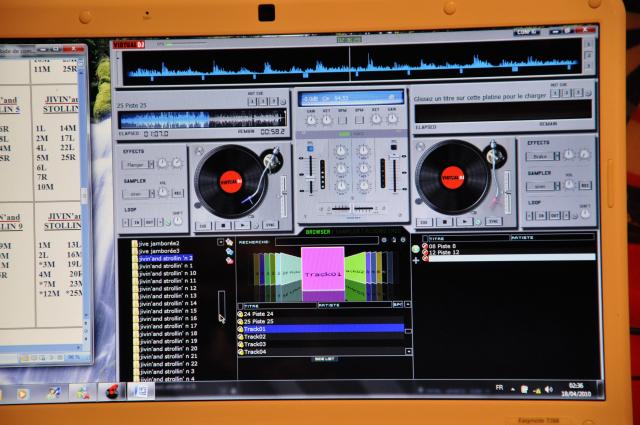Switch to the Browser tab

(318, 232)
